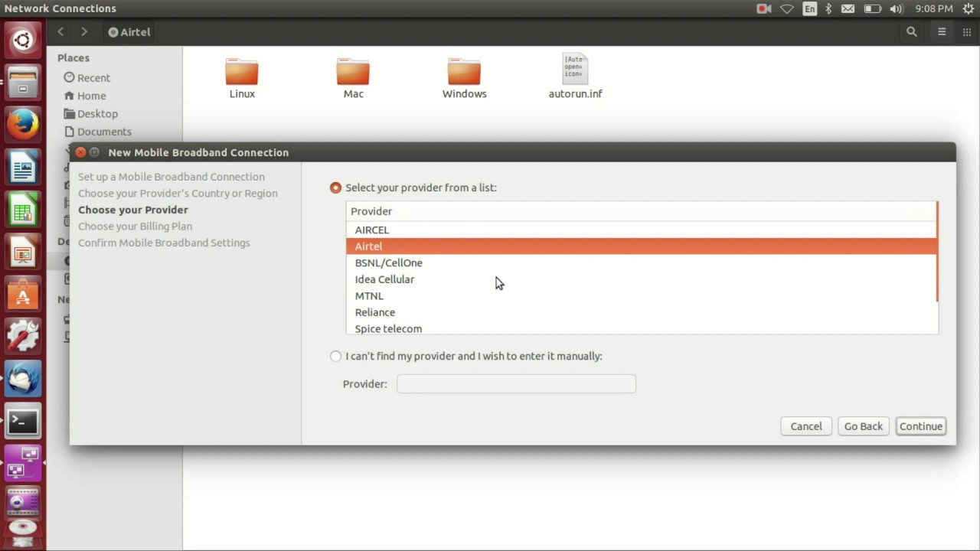Click 'Set up a Mobile Broadband Connection' step
The image size is (980, 551).
171,177
